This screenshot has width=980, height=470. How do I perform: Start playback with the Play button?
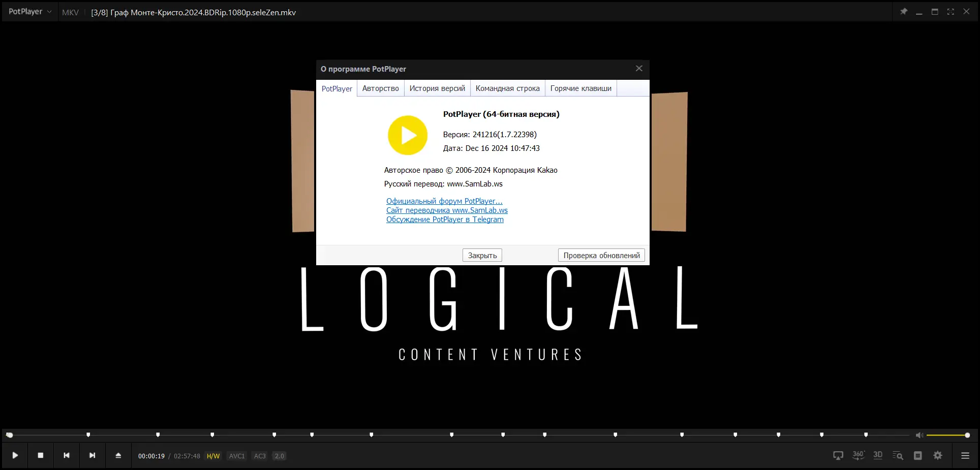[15, 456]
